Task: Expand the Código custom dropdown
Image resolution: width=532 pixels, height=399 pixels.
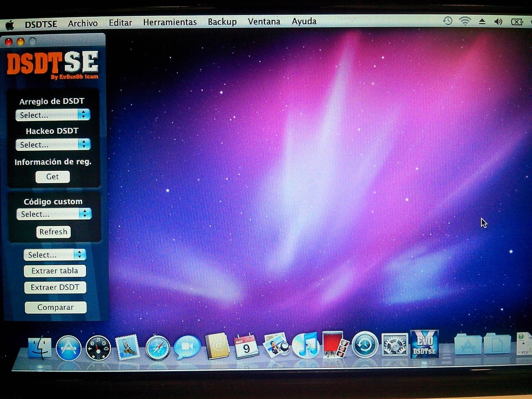Action: [54, 214]
